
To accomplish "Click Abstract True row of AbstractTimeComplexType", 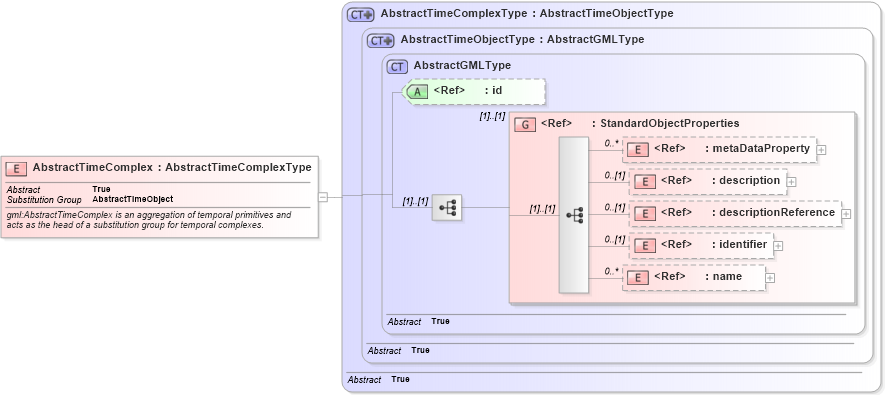I will coord(379,379).
